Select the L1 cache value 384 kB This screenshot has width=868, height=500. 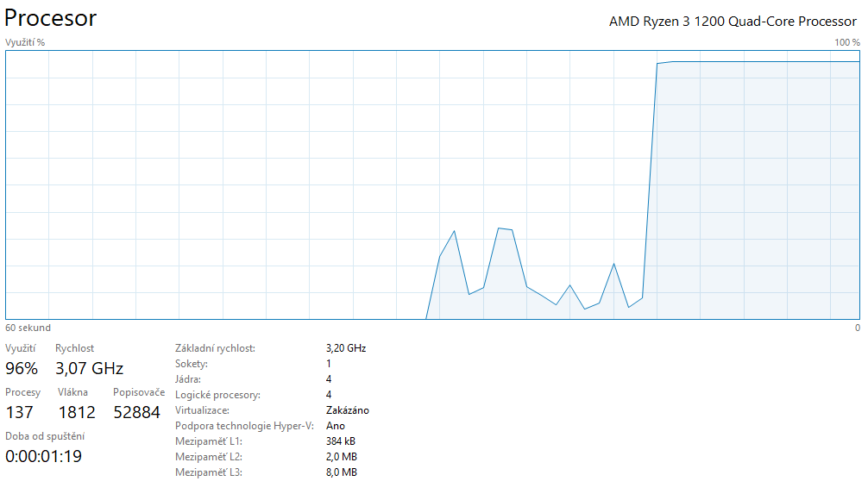341,441
